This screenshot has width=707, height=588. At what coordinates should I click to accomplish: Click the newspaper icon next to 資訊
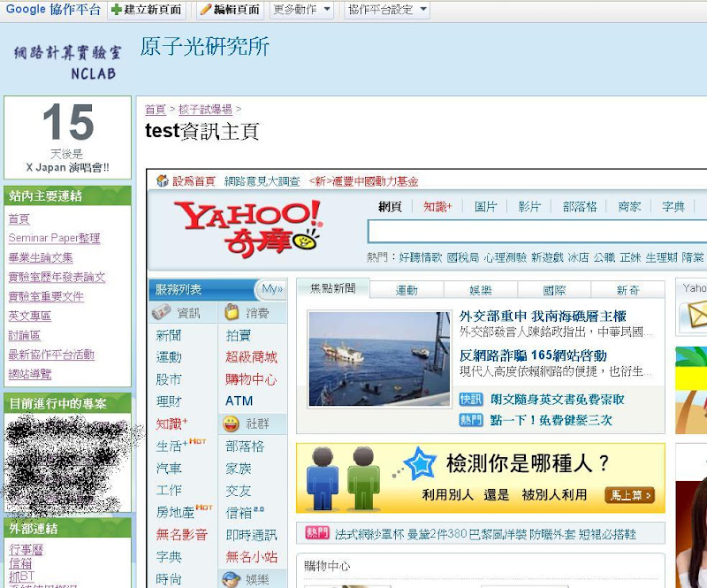click(x=161, y=312)
